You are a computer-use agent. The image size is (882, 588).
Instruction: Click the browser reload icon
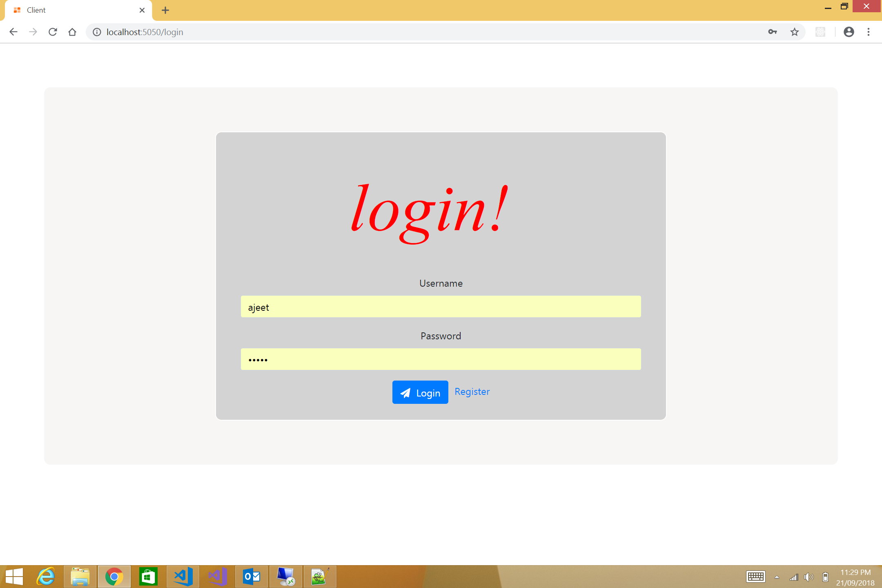click(53, 32)
